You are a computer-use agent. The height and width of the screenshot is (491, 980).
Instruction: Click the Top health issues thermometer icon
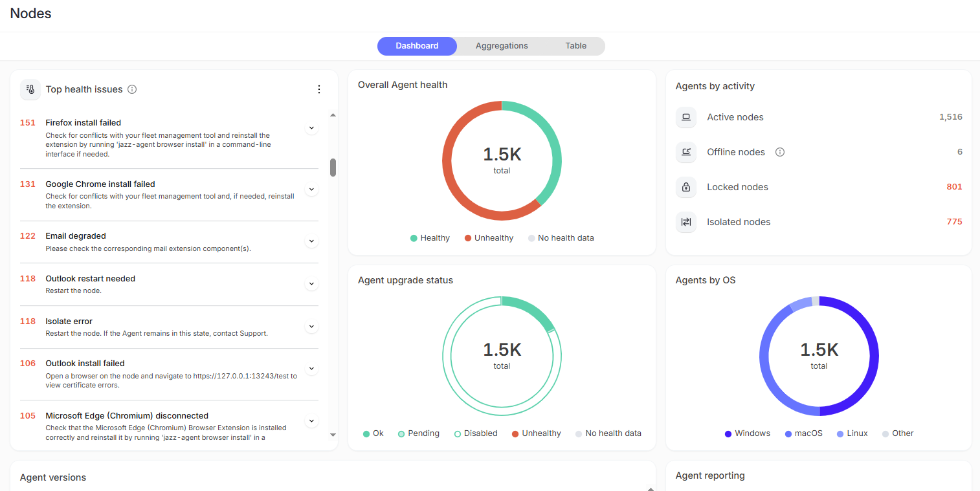click(30, 89)
